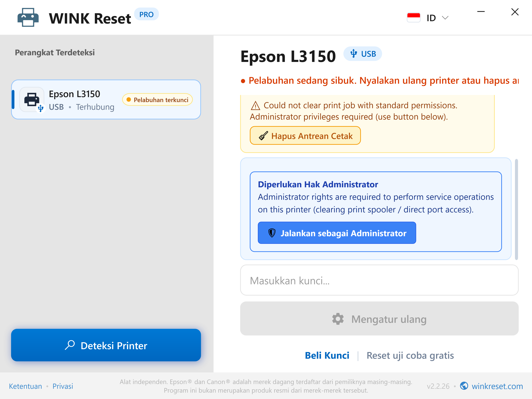Image resolution: width=532 pixels, height=399 pixels.
Task: Click the Terhubung status text in device card
Action: pos(95,107)
